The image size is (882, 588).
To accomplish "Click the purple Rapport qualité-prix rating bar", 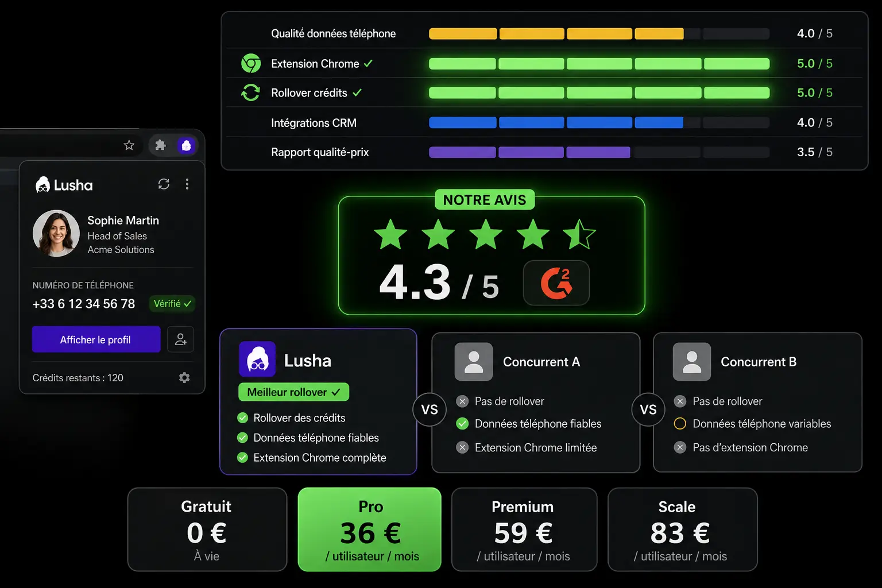I will pyautogui.click(x=599, y=152).
